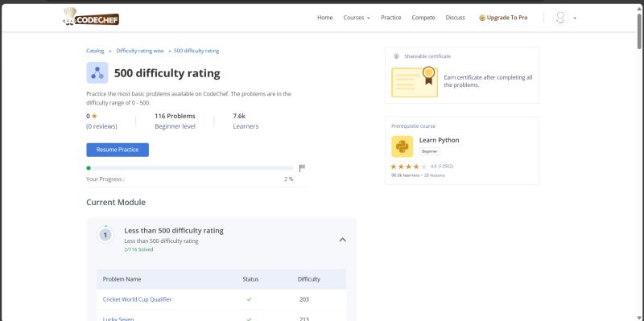644x321 pixels.
Task: Click the CodeChef logo
Action: pos(91,17)
